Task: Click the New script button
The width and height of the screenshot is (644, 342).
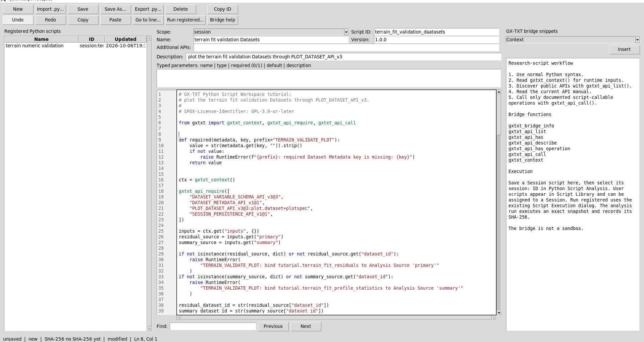Action: click(18, 9)
